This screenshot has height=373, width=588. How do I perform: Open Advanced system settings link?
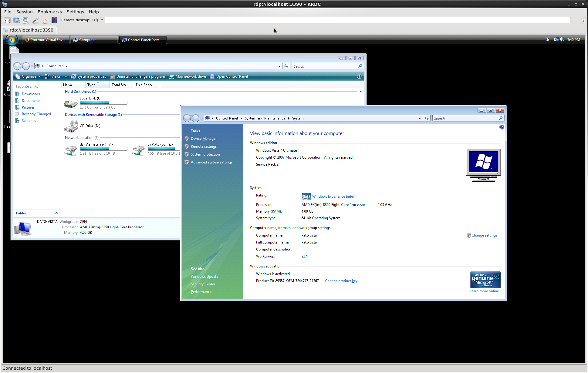click(x=211, y=162)
